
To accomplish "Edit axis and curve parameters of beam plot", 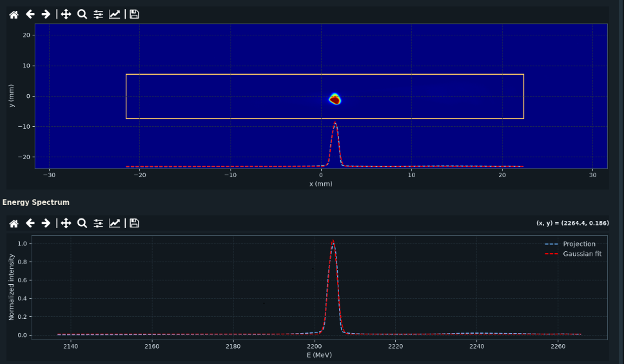I will 115,14.
